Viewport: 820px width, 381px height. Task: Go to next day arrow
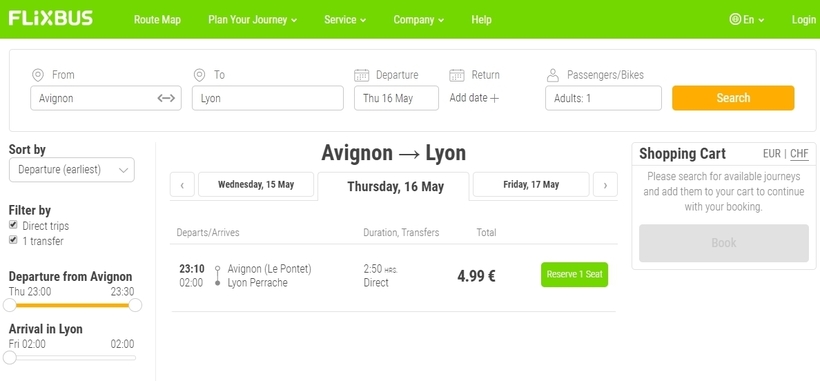click(605, 185)
